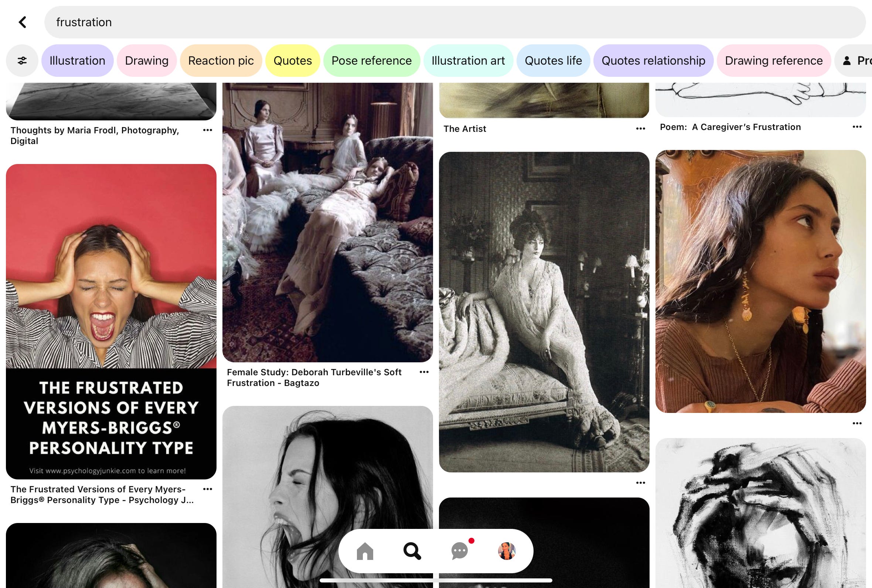Open more options under profile portrait photo
The width and height of the screenshot is (872, 588).
[857, 423]
